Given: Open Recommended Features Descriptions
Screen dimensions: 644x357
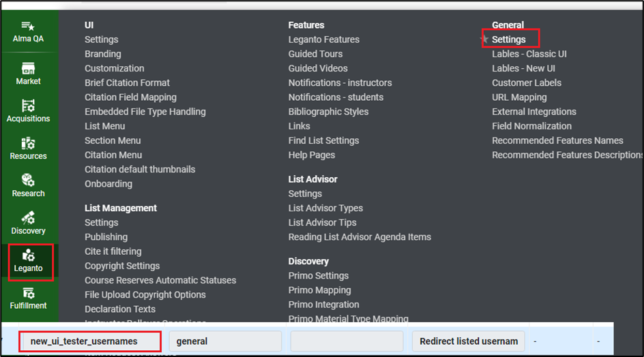Looking at the screenshot, I should tap(568, 155).
